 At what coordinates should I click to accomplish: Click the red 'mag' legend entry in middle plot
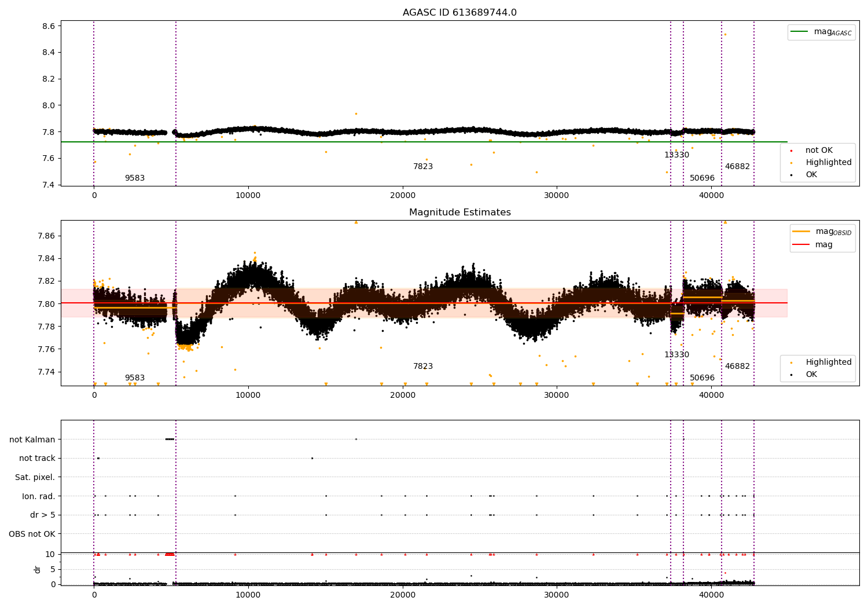(x=813, y=244)
